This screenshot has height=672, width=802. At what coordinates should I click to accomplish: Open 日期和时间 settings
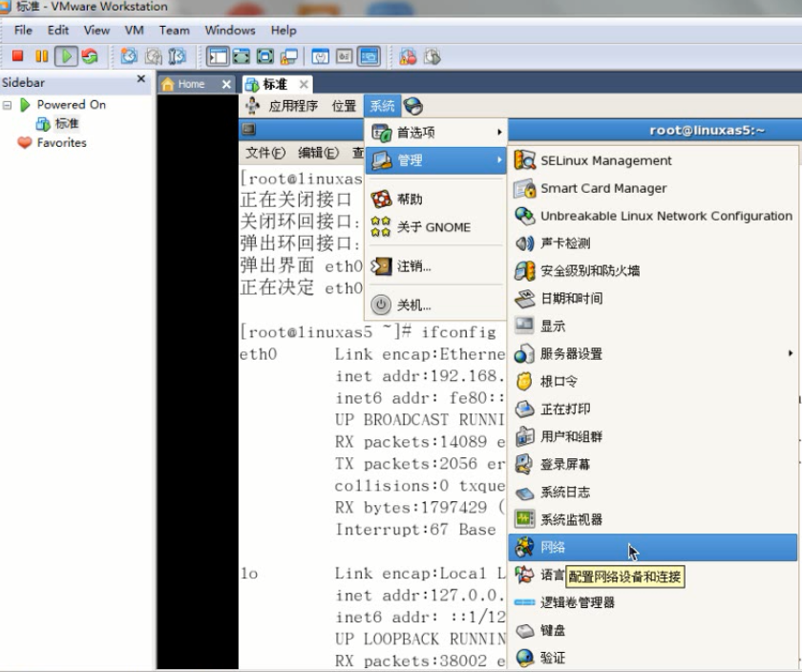tap(653, 299)
